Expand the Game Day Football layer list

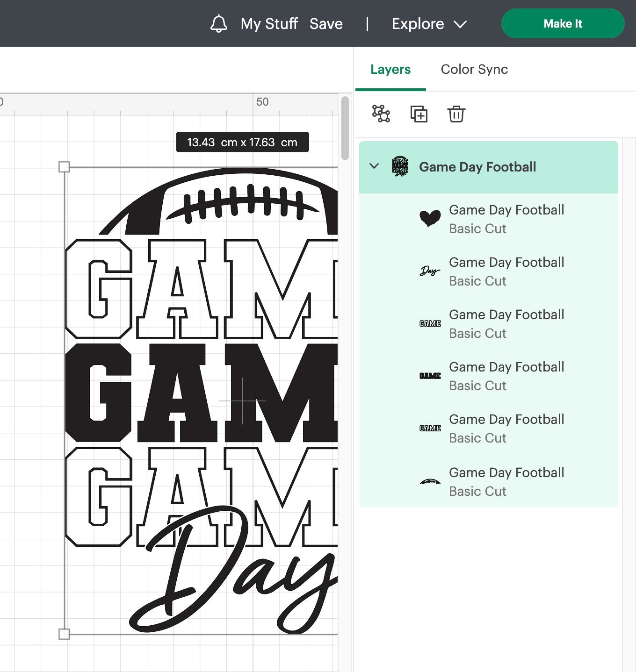(x=373, y=166)
